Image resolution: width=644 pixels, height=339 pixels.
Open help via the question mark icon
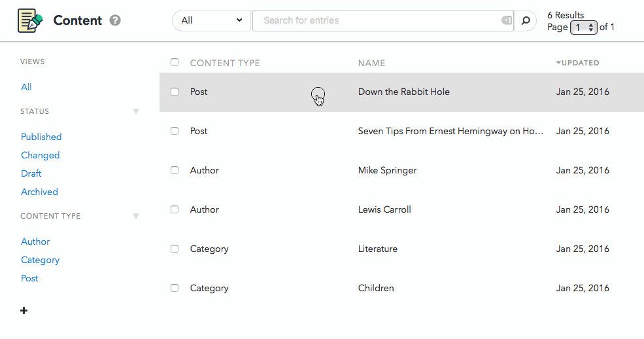point(115,20)
